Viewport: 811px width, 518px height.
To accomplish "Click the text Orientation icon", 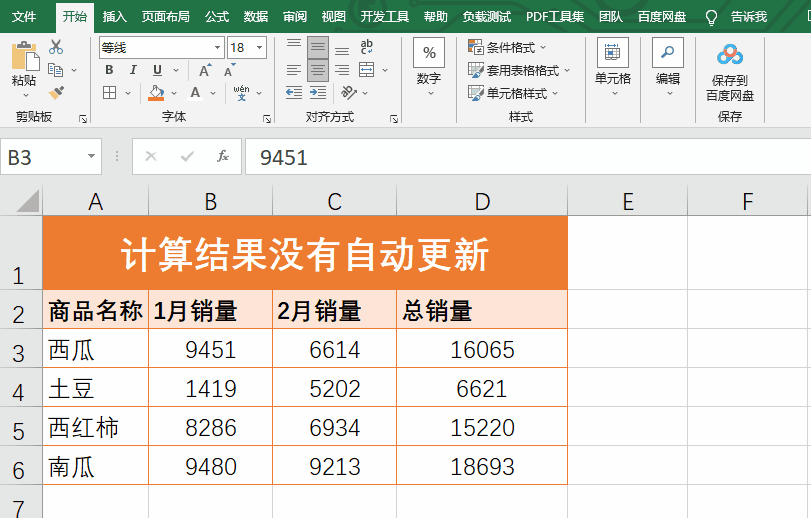I will (349, 93).
